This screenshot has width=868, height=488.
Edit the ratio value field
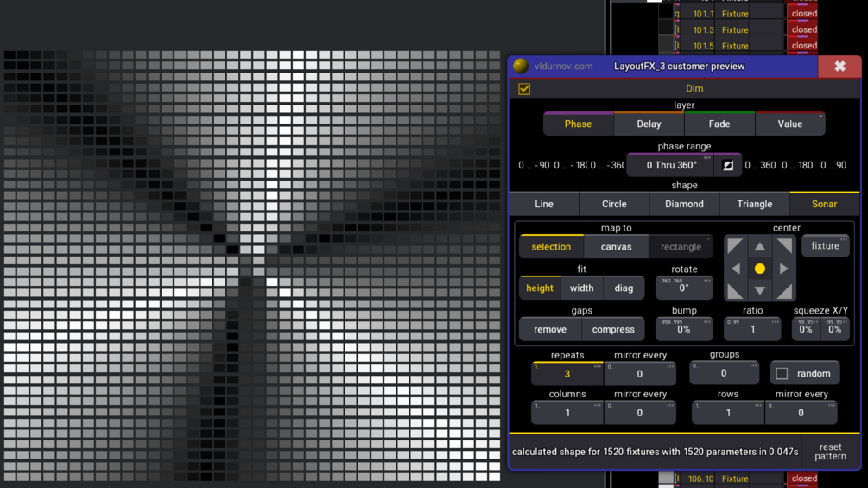[x=752, y=329]
